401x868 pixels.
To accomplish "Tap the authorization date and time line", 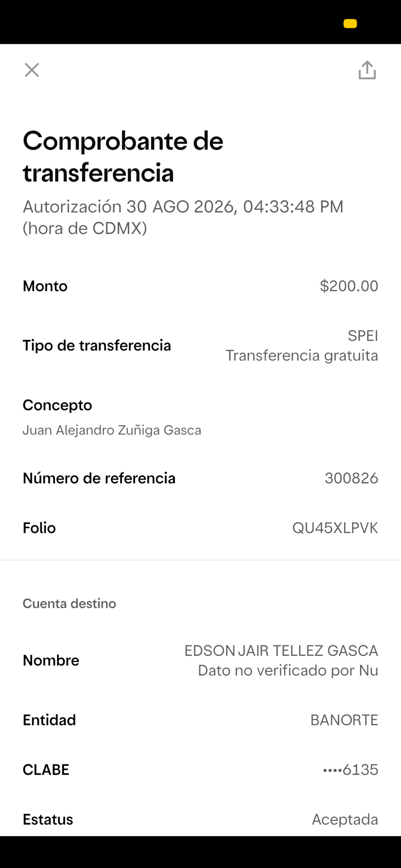I will point(183,217).
